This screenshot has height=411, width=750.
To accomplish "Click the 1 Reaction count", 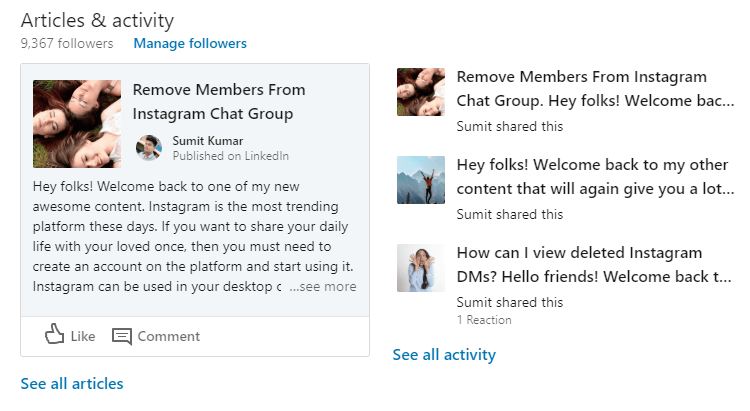I will pyautogui.click(x=484, y=320).
